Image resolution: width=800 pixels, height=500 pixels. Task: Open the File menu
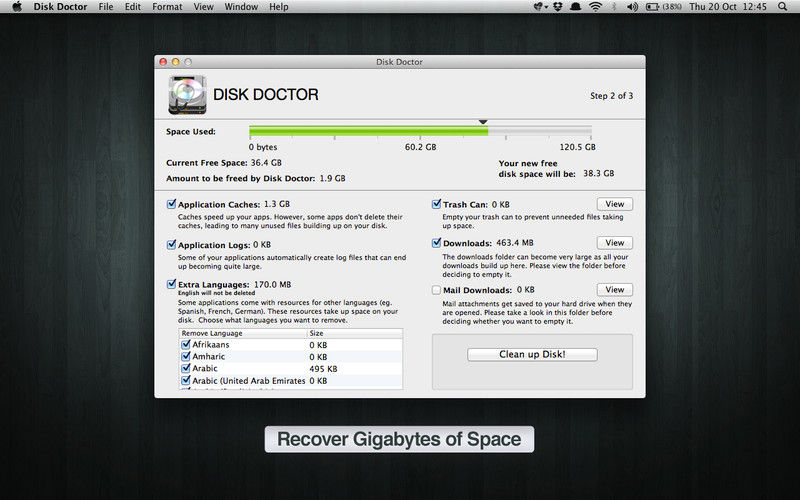106,7
